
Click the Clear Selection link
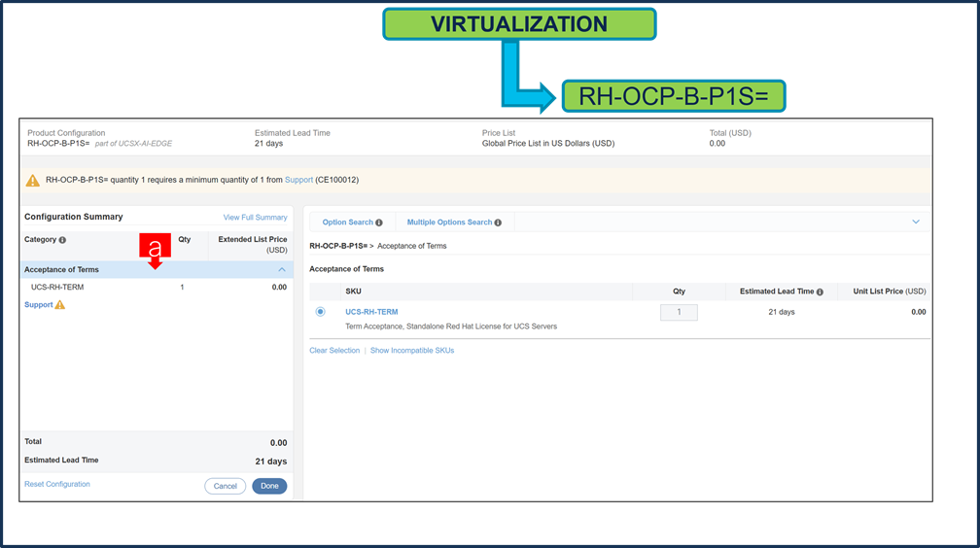pos(334,351)
